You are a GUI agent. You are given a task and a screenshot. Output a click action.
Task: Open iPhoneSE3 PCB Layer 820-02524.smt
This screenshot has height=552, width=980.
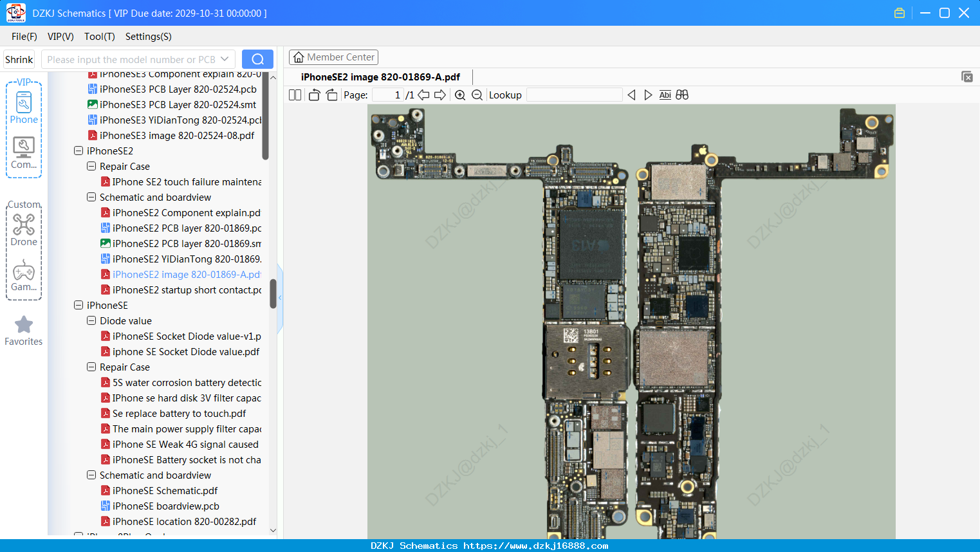pyautogui.click(x=172, y=105)
